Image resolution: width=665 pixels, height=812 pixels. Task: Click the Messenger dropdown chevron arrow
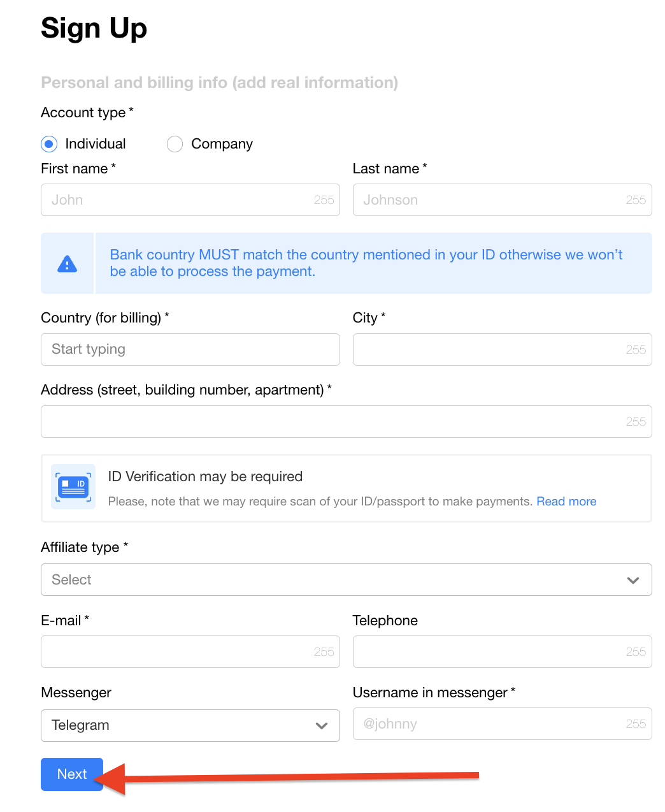322,726
